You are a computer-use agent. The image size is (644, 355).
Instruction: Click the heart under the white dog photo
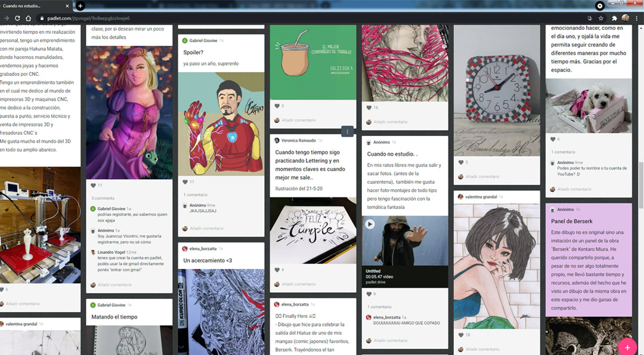click(x=553, y=139)
